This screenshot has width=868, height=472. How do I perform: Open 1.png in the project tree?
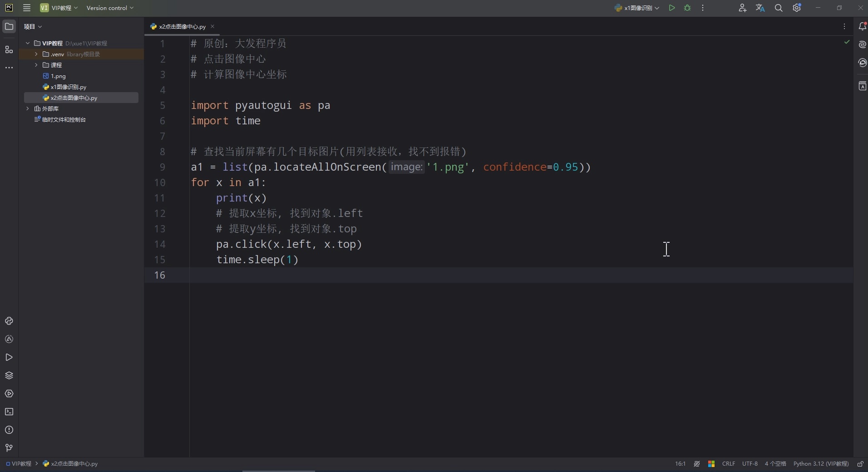[58, 76]
